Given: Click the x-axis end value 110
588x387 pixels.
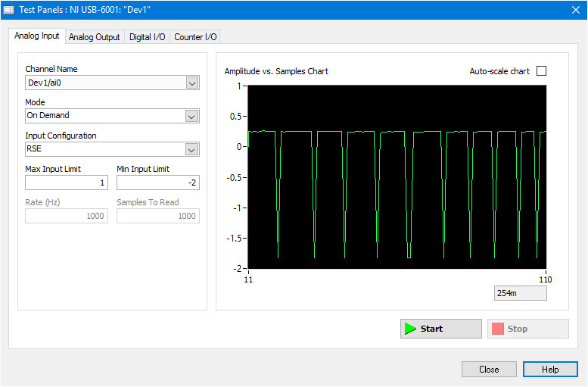Looking at the screenshot, I should click(x=546, y=279).
